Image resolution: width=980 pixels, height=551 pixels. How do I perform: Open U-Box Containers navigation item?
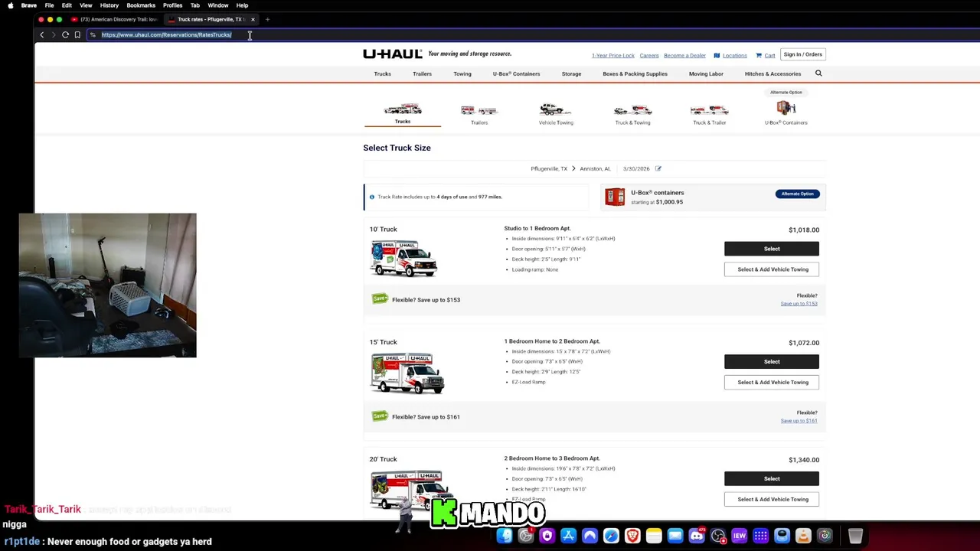pos(516,74)
